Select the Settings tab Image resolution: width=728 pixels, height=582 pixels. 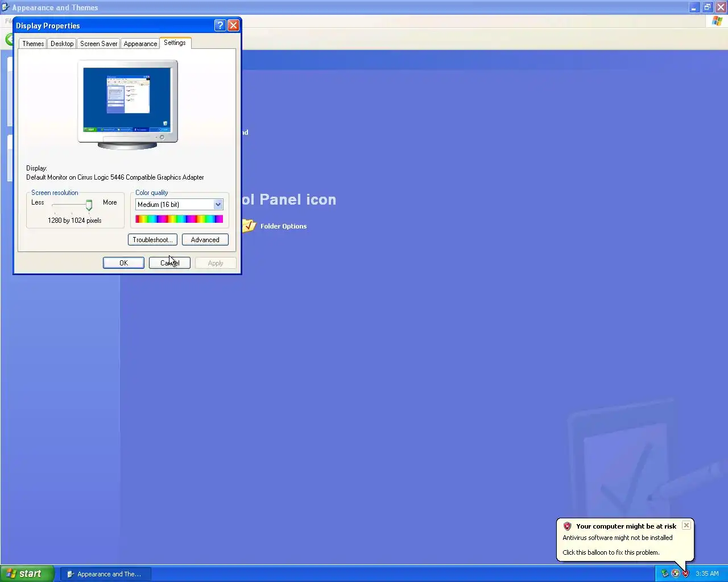tap(175, 43)
